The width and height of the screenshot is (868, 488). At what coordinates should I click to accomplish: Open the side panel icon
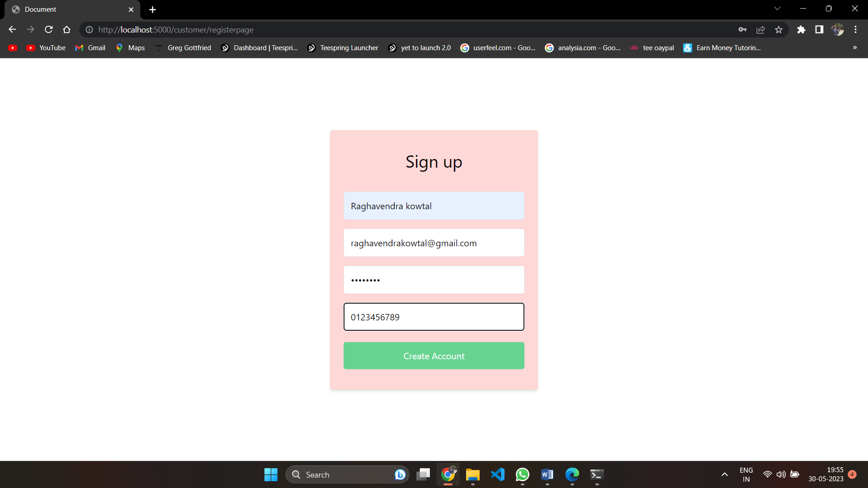(x=819, y=29)
